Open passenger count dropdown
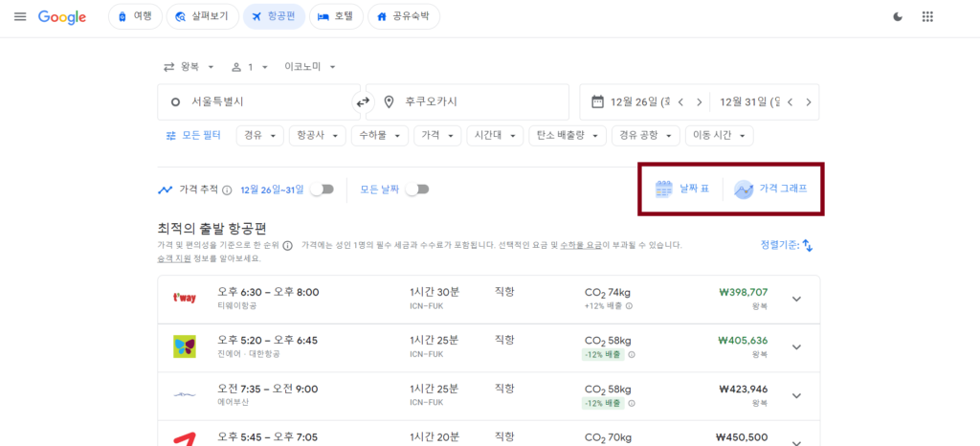 [x=250, y=67]
